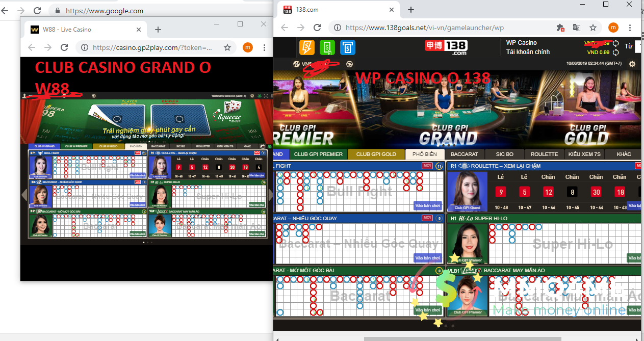The height and width of the screenshot is (341, 644).
Task: Click the orange lightning deposit icon on 138 site
Action: tap(307, 47)
